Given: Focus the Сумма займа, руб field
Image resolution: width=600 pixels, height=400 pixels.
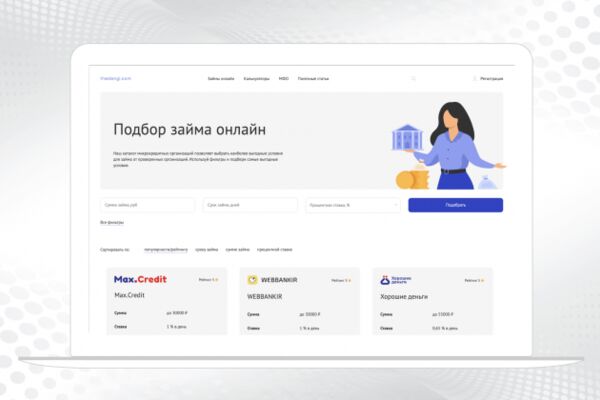Looking at the screenshot, I should point(147,205).
